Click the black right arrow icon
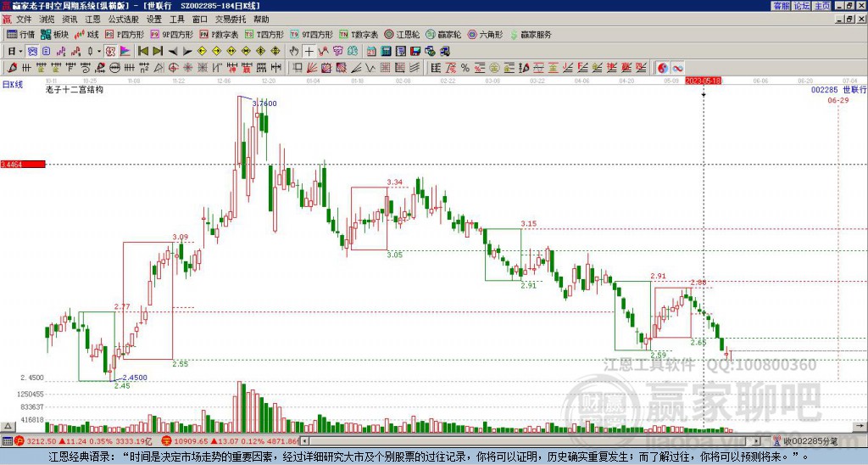This screenshot has width=868, height=465. click(x=187, y=52)
